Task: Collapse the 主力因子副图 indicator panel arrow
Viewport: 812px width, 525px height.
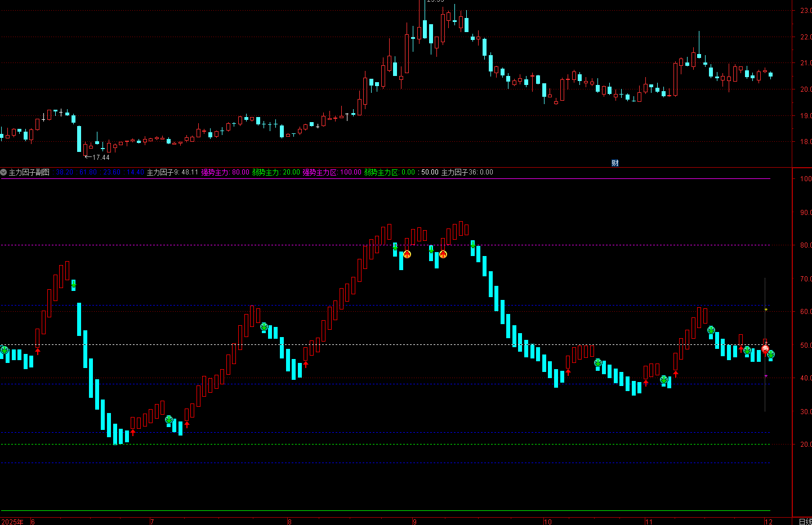Action: click(3, 172)
